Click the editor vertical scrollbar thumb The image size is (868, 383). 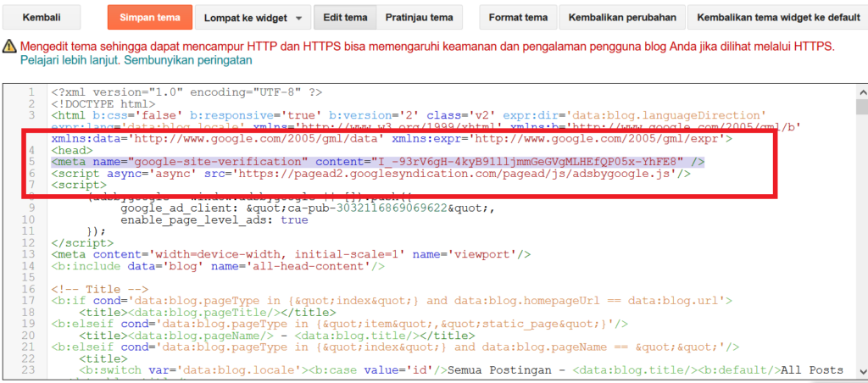861,106
